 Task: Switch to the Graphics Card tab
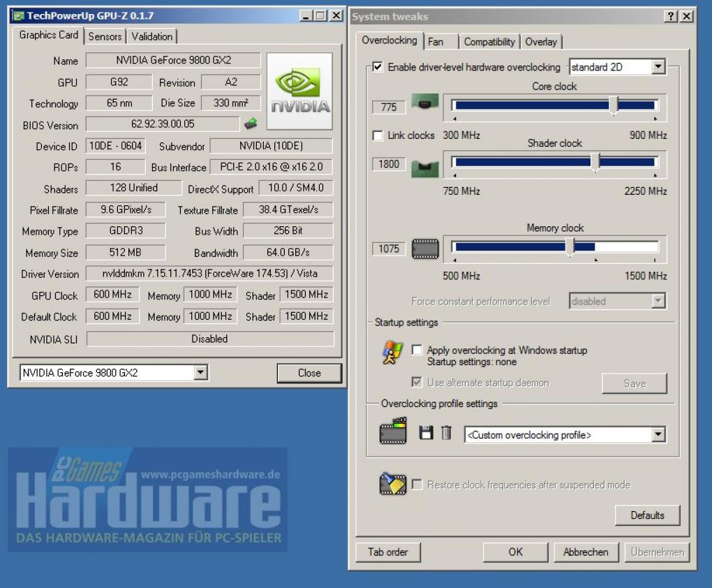pos(49,35)
